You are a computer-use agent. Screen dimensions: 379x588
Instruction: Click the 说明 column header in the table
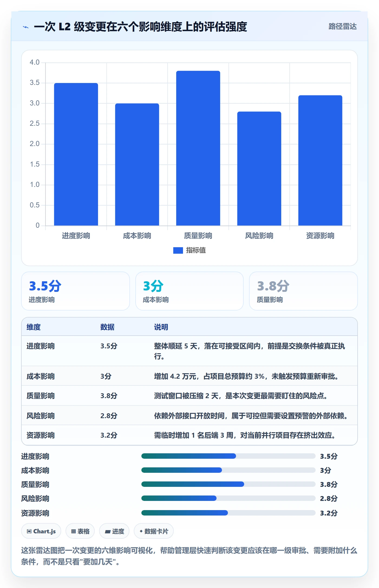tap(161, 327)
